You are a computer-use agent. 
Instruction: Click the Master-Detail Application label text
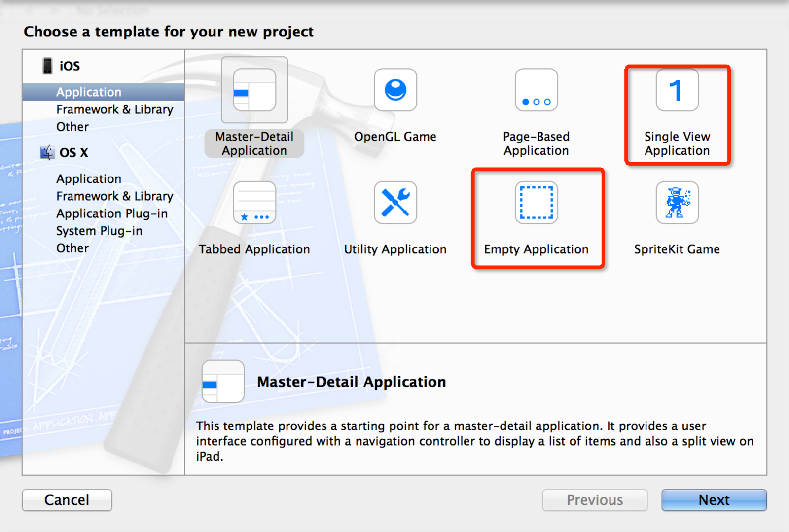coord(254,143)
